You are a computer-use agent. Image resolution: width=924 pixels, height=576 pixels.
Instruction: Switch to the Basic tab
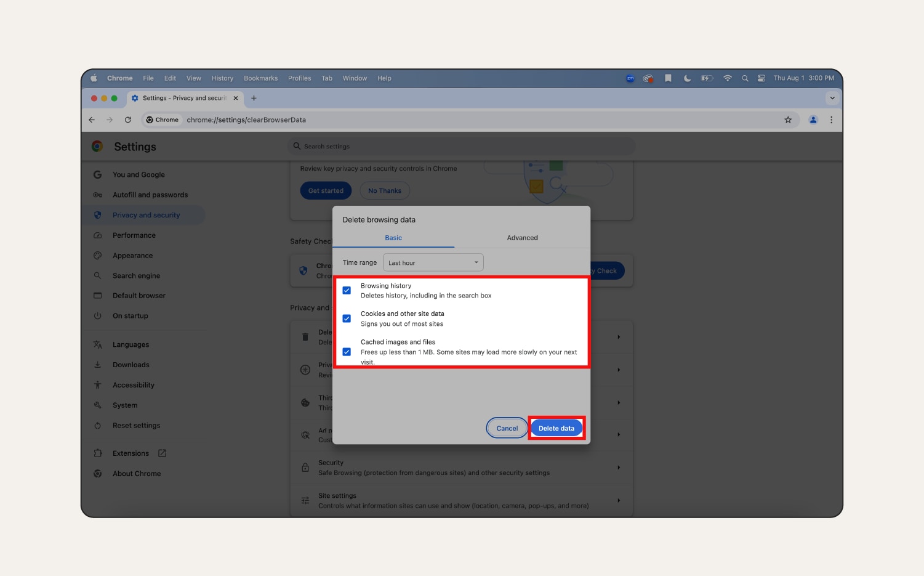coord(393,238)
